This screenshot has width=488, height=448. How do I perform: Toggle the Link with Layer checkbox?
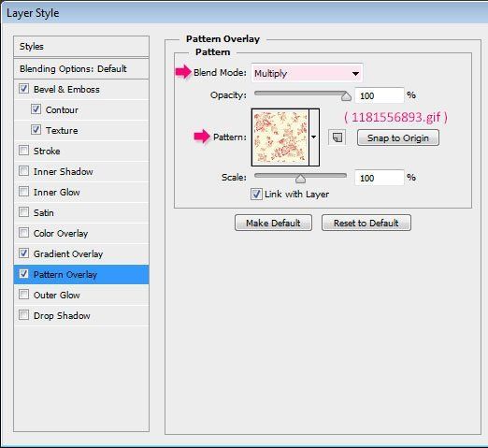(x=256, y=194)
